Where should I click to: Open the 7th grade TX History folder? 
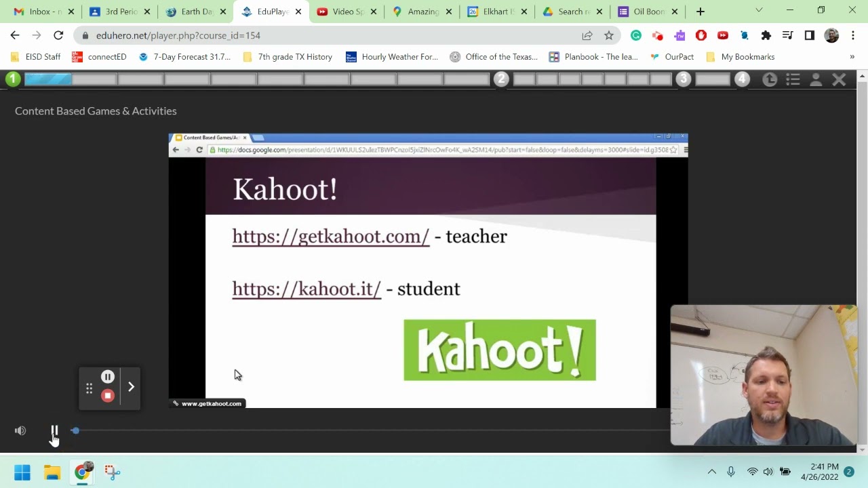[x=288, y=57]
